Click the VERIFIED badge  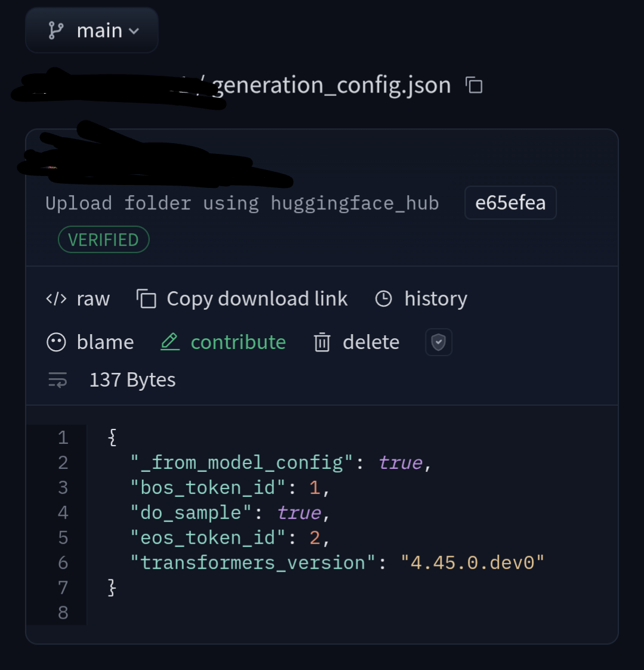(103, 240)
